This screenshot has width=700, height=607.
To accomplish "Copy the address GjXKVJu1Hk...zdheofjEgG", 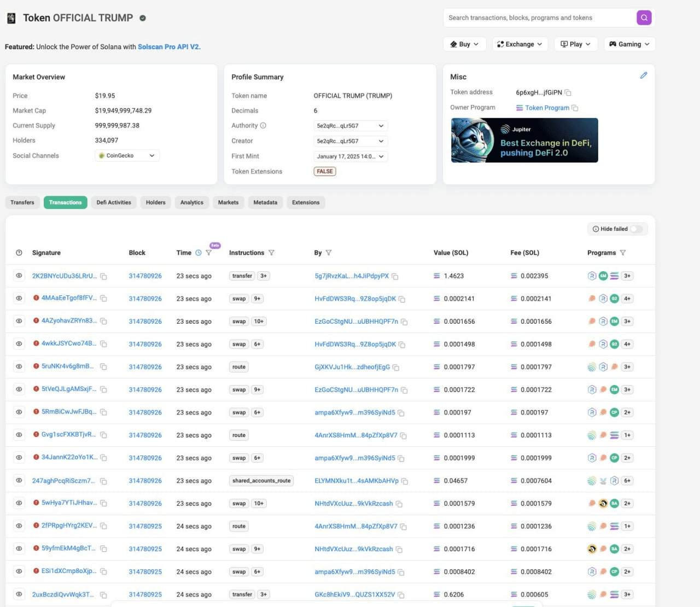I will pyautogui.click(x=396, y=367).
